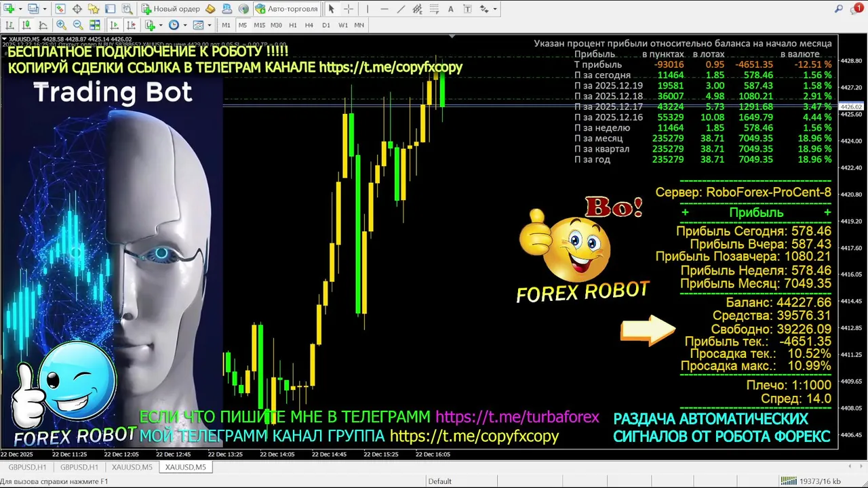Screen dimensions: 868x488
Task: Draw a vertical line tool
Action: (368, 9)
